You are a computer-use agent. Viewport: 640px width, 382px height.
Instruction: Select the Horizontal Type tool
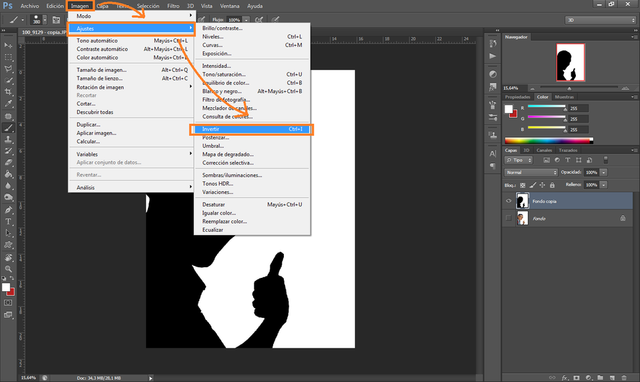8,222
